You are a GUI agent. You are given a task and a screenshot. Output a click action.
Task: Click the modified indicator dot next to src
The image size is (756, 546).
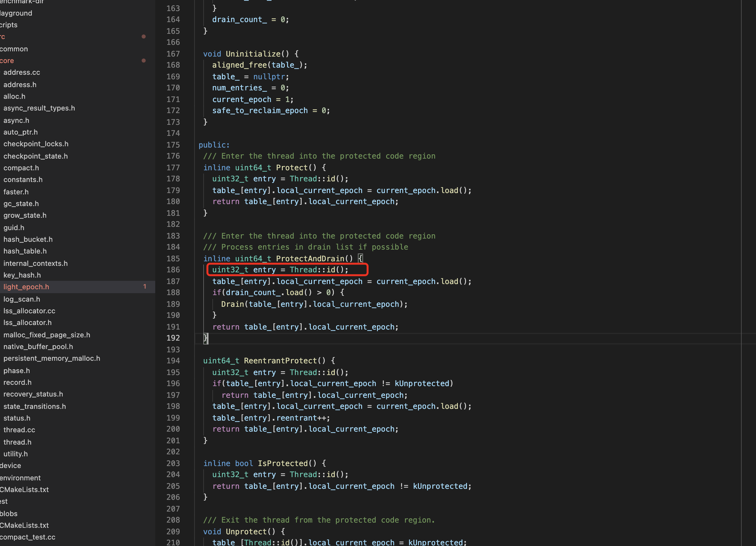pyautogui.click(x=144, y=37)
